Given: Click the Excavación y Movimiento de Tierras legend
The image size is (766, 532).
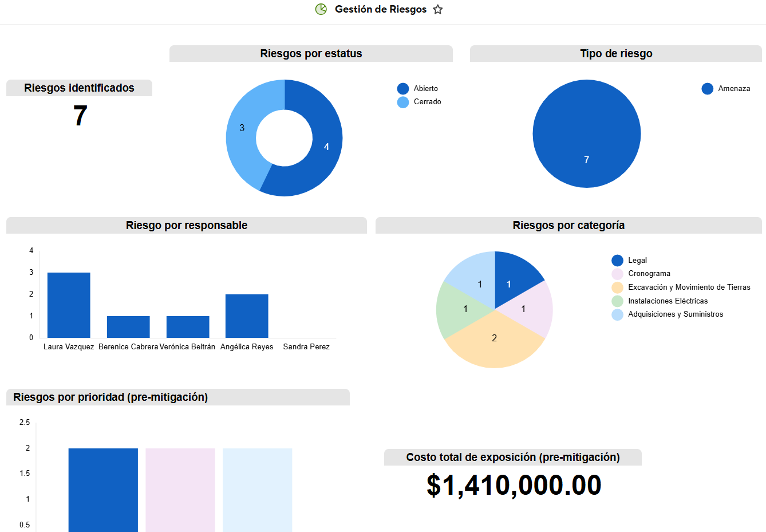Looking at the screenshot, I should [x=689, y=287].
